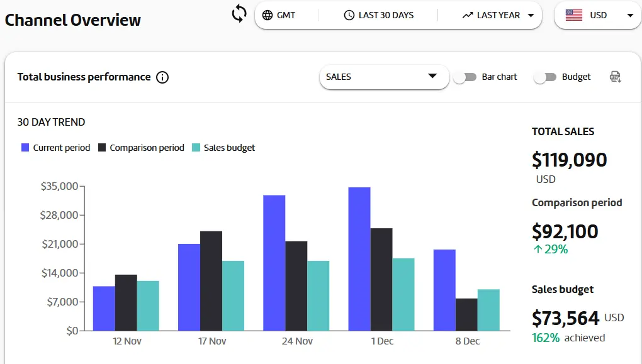Click the $14,000 y-axis label
This screenshot has width=642, height=364.
click(x=60, y=273)
